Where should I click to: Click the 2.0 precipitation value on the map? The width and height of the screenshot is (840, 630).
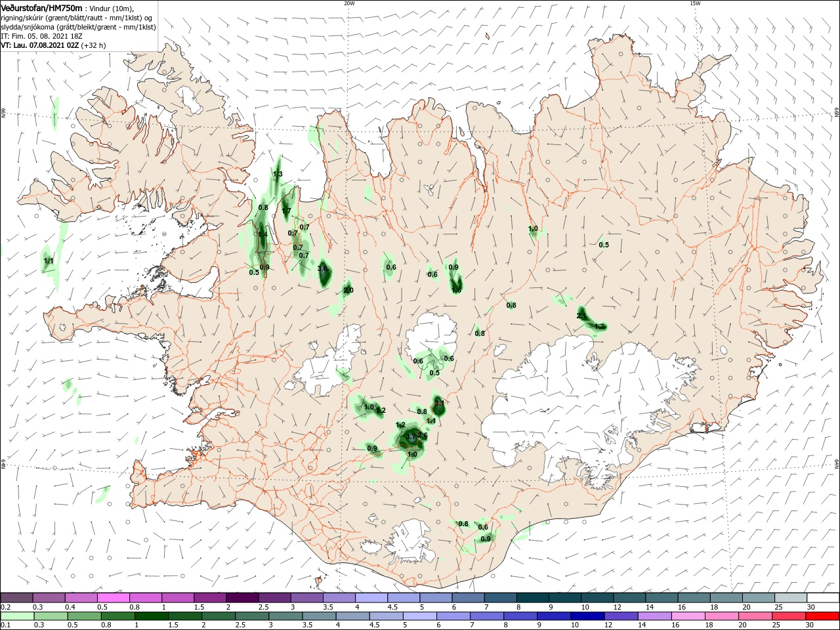pyautogui.click(x=348, y=290)
